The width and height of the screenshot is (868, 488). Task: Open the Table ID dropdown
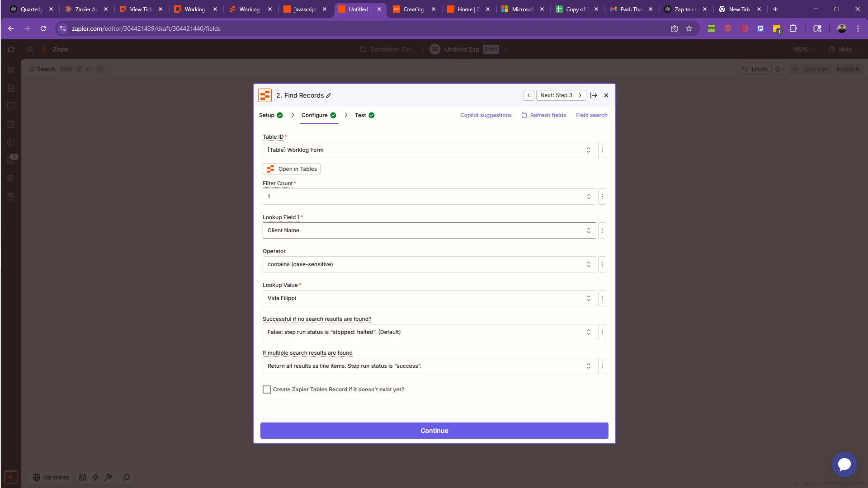pos(429,150)
